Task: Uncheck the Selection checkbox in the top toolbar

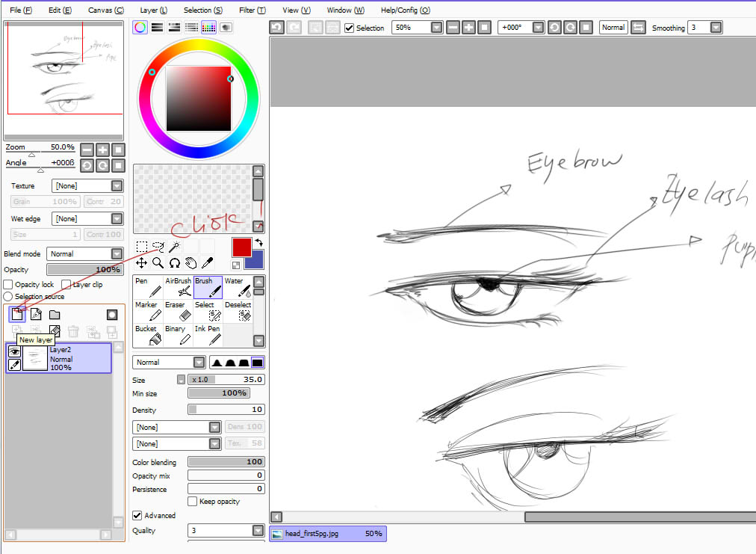Action: point(349,28)
